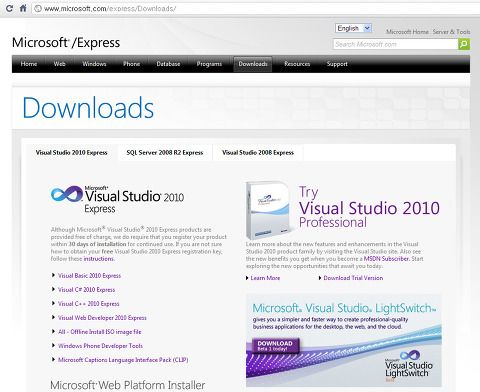Open the Home nav item
Viewport: 480px width, 392px height.
point(29,64)
